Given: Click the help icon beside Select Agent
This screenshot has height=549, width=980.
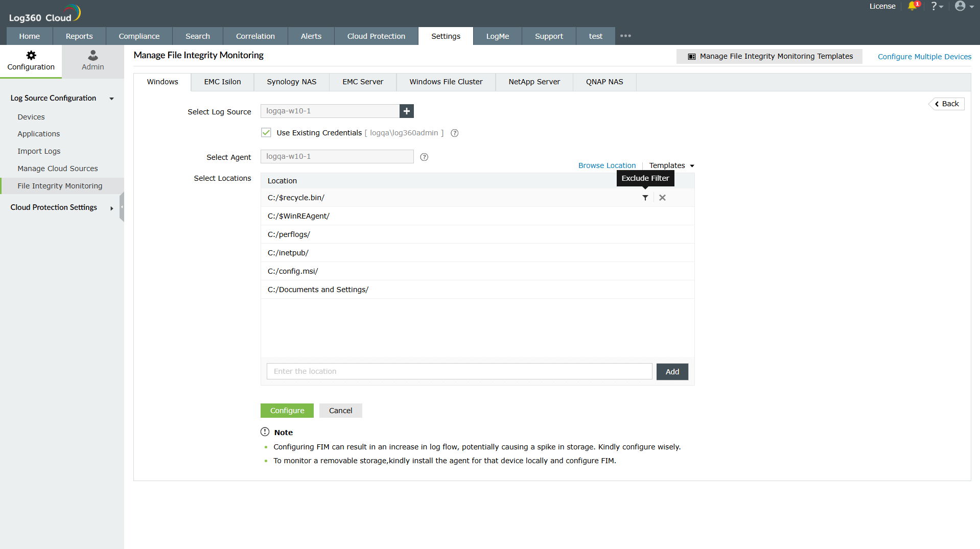Looking at the screenshot, I should click(x=424, y=157).
